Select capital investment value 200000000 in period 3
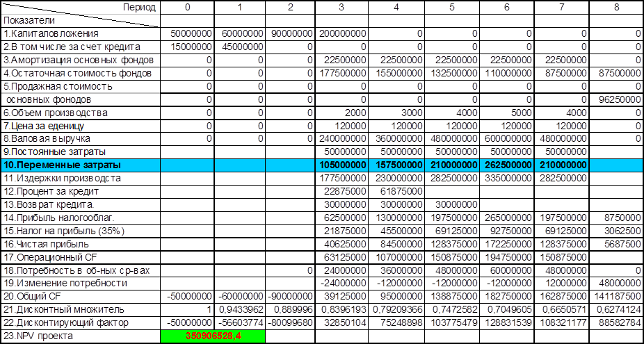 tap(341, 33)
